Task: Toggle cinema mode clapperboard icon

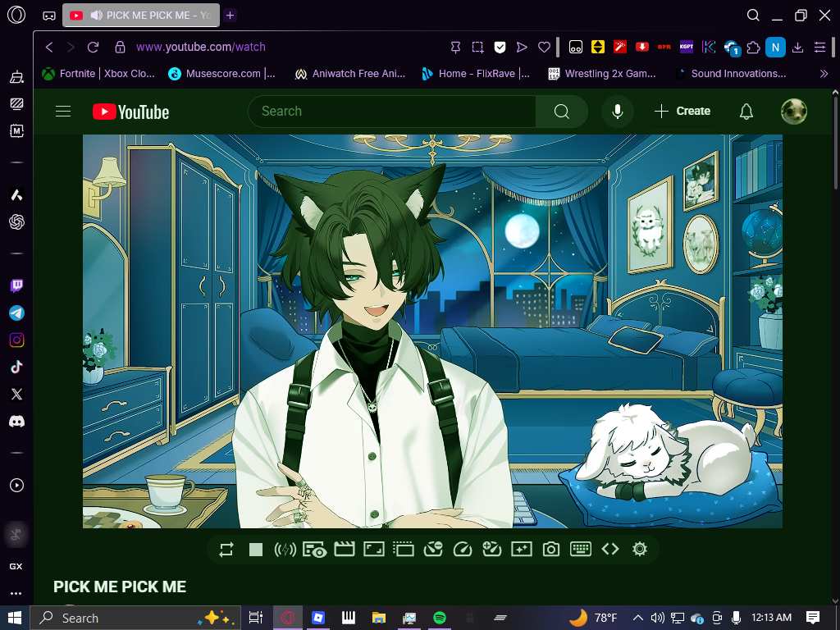Action: [345, 549]
